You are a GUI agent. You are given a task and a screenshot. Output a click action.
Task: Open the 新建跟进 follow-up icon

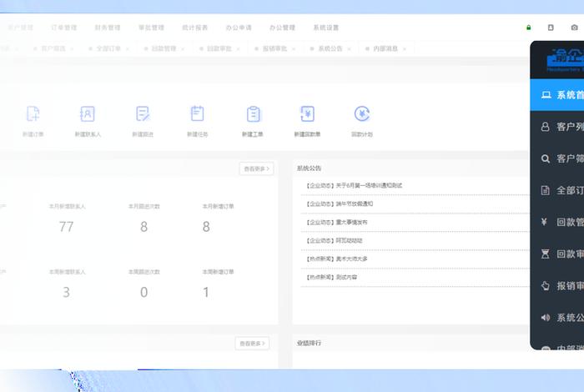point(143,114)
